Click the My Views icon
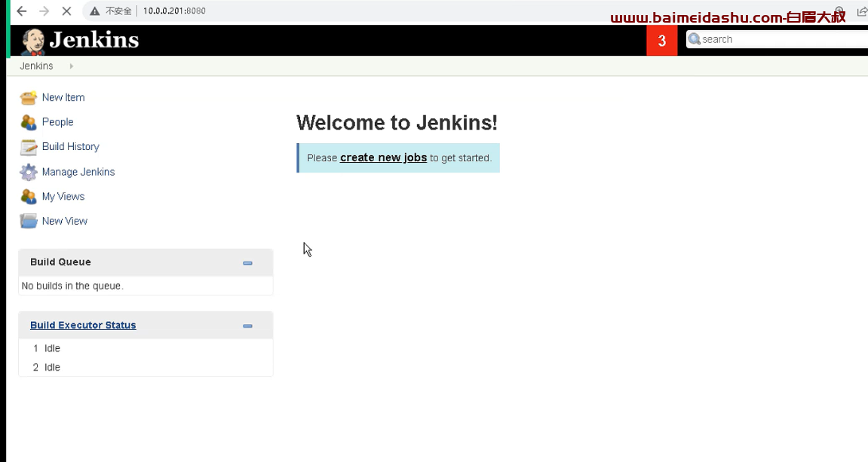Viewport: 868px width, 462px height. tap(28, 197)
